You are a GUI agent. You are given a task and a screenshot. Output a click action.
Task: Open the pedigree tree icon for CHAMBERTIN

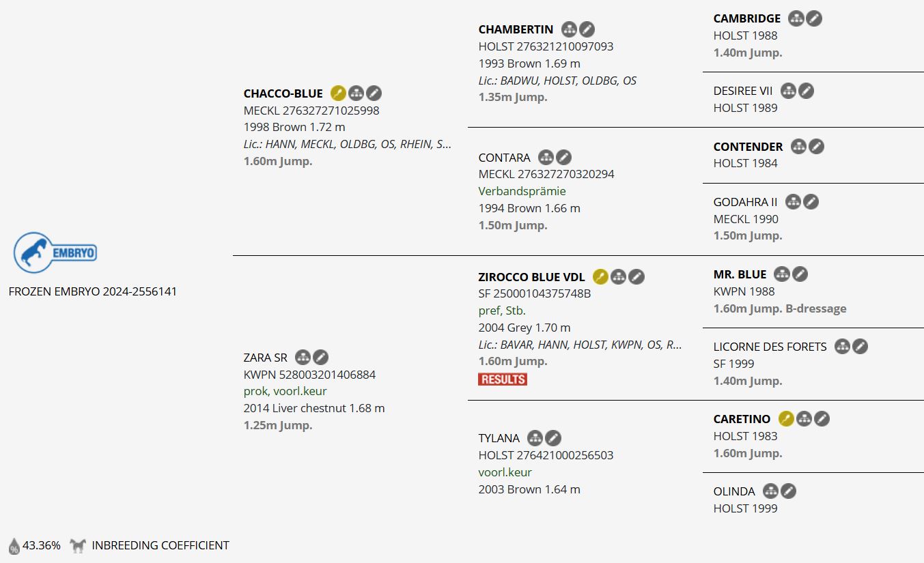point(569,29)
